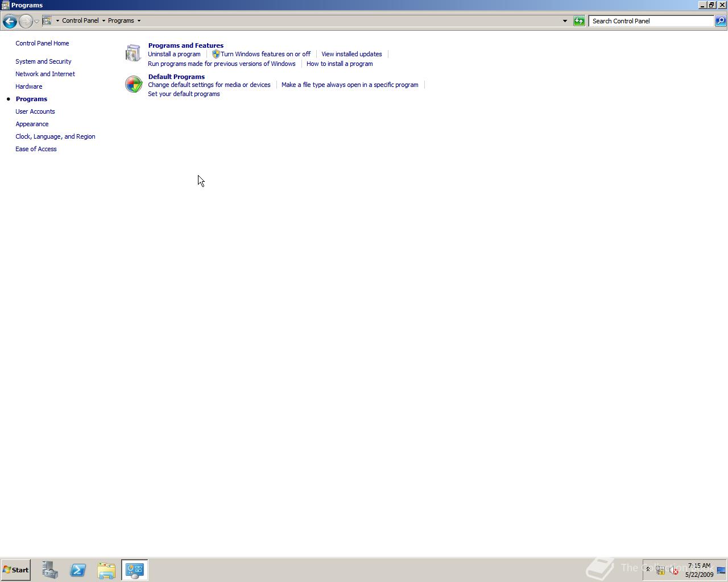This screenshot has height=582, width=728.
Task: Expand dropdown arrow after Control Panel breadcrumb
Action: [x=104, y=20]
